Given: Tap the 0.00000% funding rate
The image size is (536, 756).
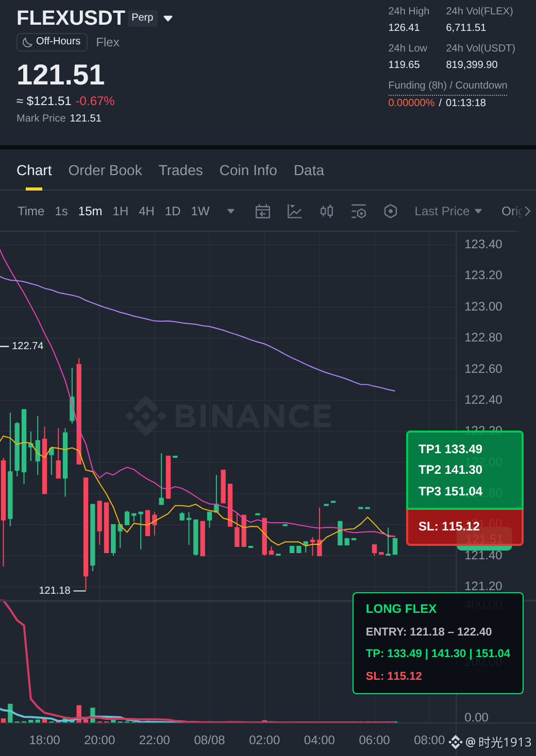Looking at the screenshot, I should pyautogui.click(x=411, y=102).
